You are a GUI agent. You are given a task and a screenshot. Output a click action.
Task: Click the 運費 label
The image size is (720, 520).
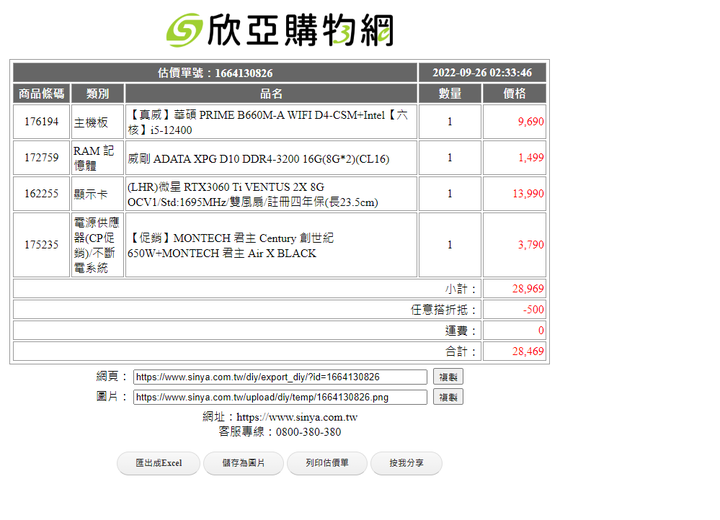461,331
